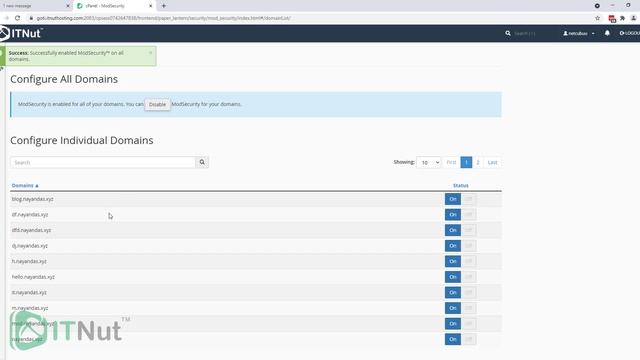Turn On ModSecurity for hello.nayandas.xyz
This screenshot has width=640, height=360.
[453, 277]
